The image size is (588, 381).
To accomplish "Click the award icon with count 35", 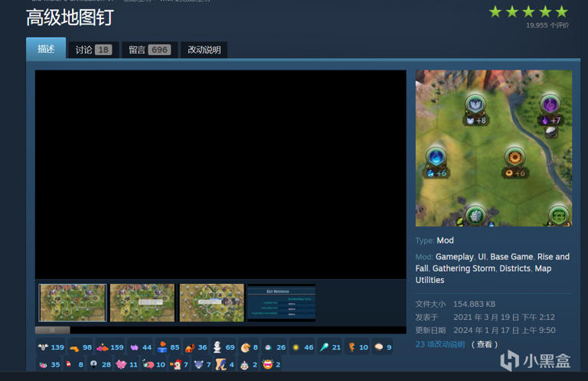I will click(x=44, y=364).
